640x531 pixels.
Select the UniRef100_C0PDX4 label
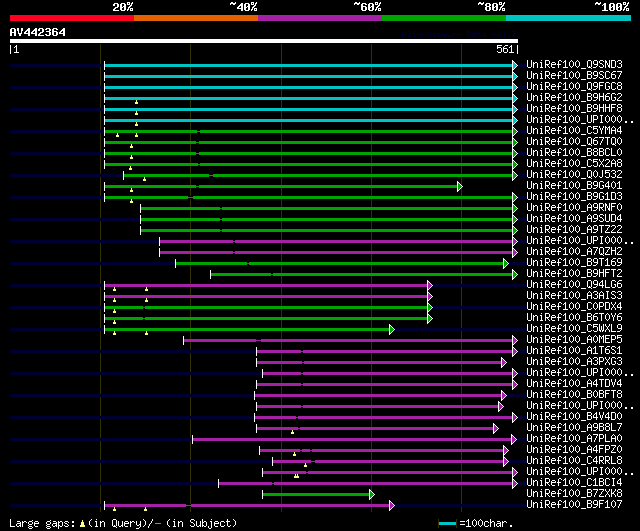(x=574, y=307)
